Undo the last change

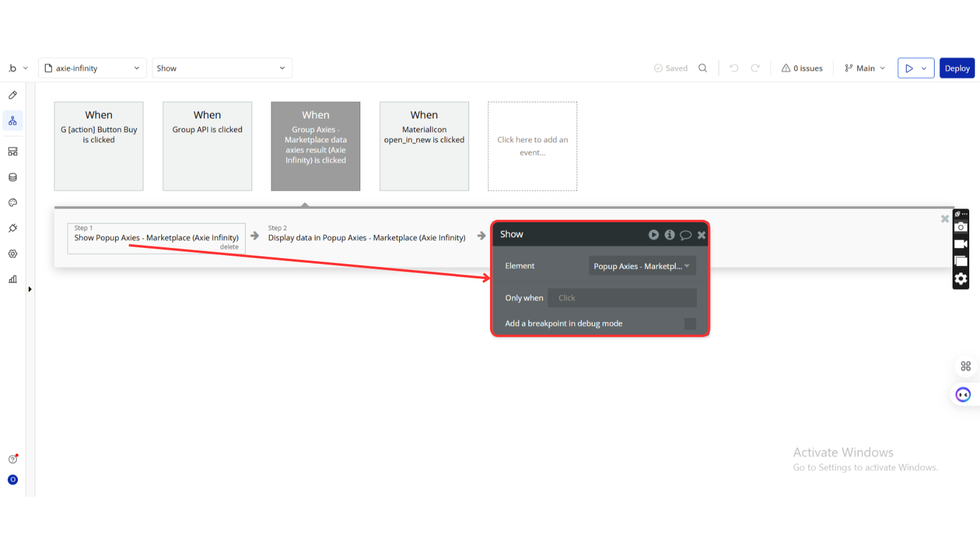(x=734, y=68)
